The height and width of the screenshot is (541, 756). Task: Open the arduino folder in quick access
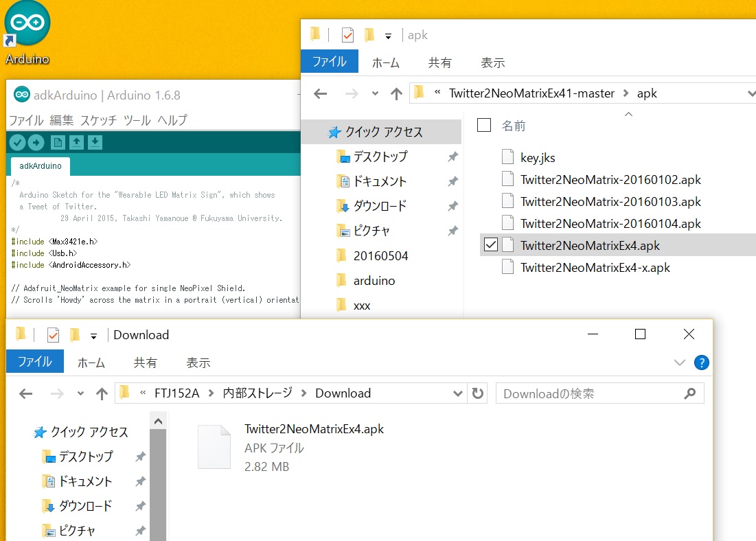pos(374,281)
